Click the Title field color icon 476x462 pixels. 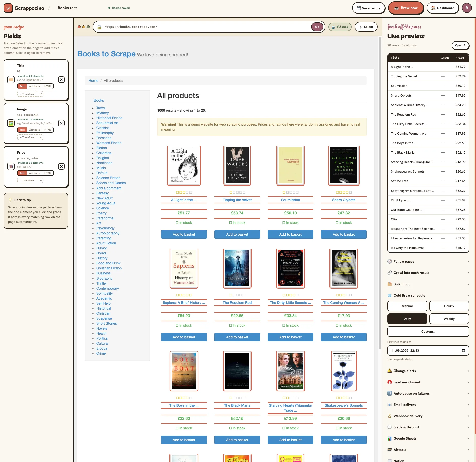(x=11, y=80)
